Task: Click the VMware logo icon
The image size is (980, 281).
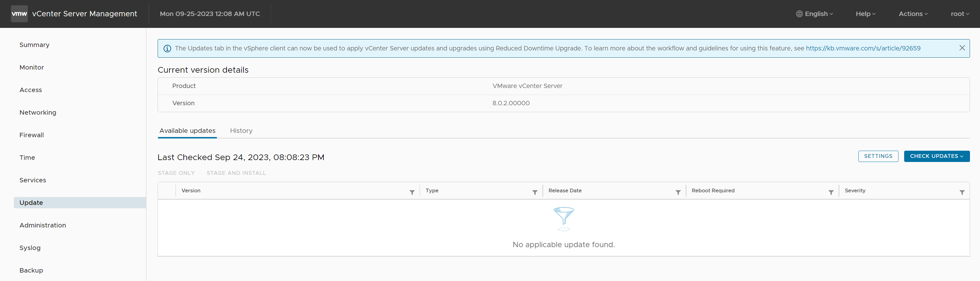Action: point(19,14)
